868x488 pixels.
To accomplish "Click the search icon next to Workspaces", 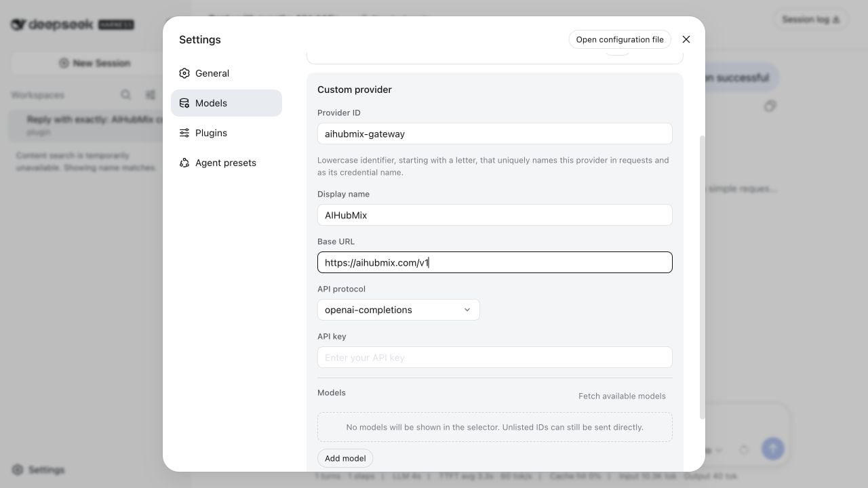I will point(126,95).
